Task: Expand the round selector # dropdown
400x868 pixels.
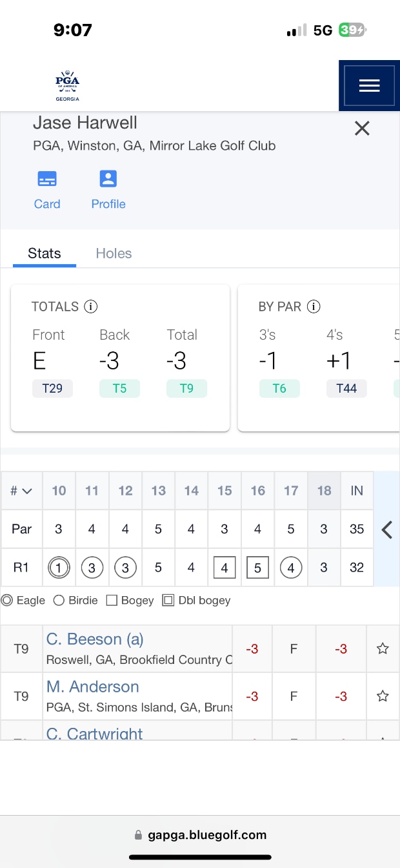Action: tap(21, 491)
